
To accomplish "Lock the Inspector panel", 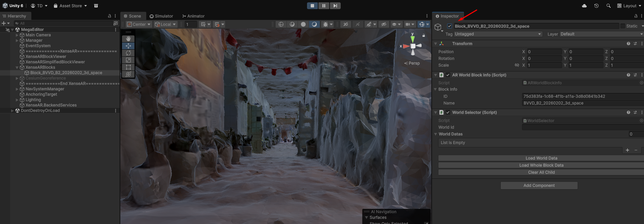I will tap(636, 16).
